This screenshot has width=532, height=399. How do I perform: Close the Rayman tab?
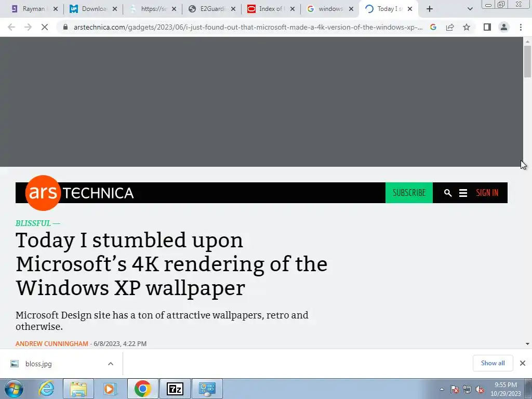tap(56, 9)
